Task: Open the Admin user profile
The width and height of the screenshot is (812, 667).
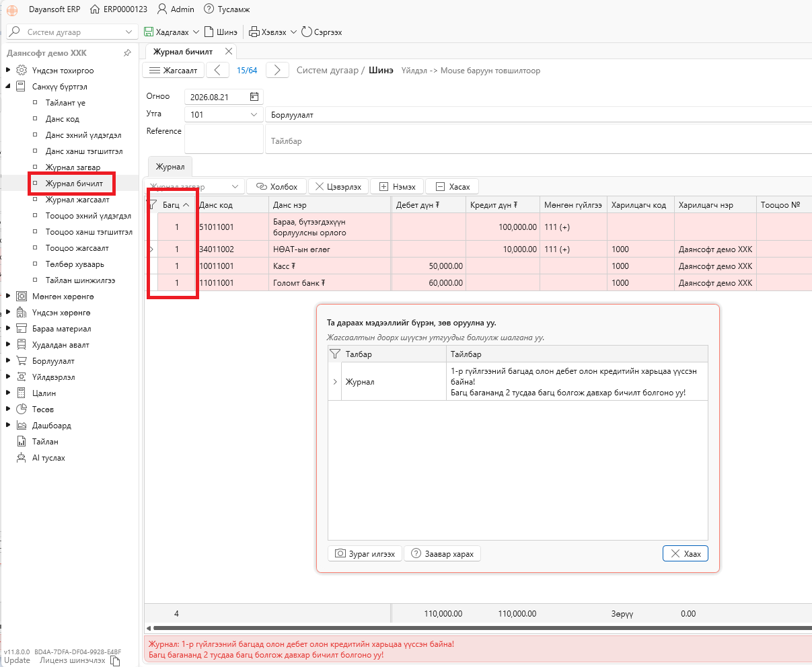Action: coord(176,9)
